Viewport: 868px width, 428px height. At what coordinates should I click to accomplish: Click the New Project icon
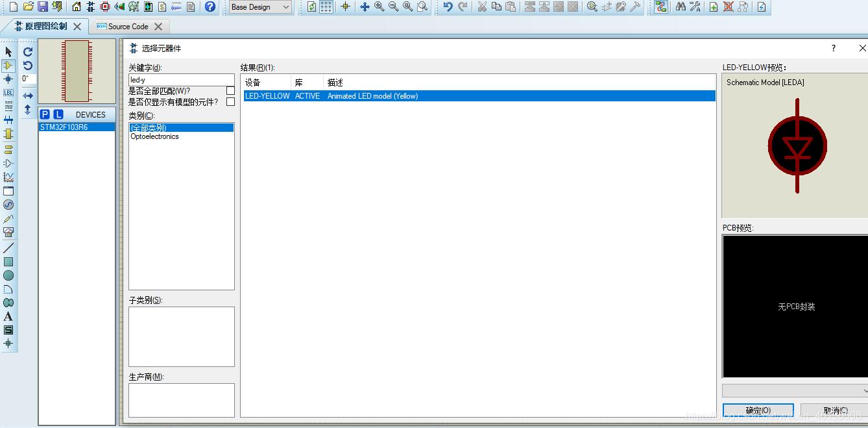(x=13, y=6)
